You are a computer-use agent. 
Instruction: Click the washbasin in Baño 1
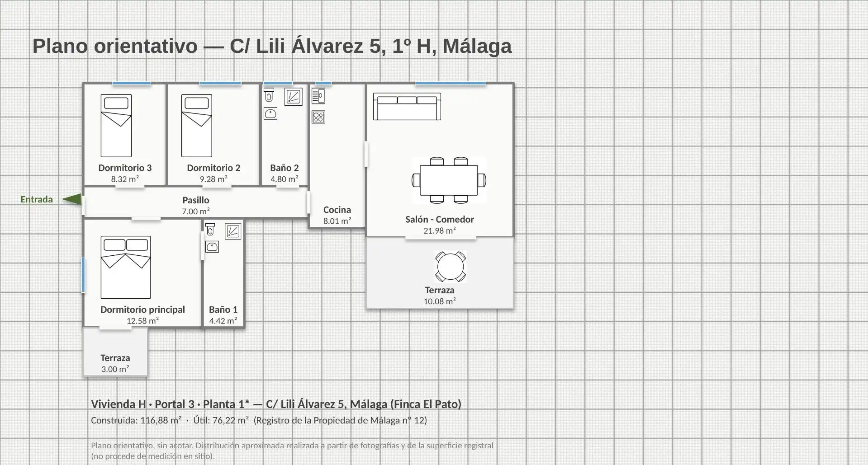[x=212, y=247]
